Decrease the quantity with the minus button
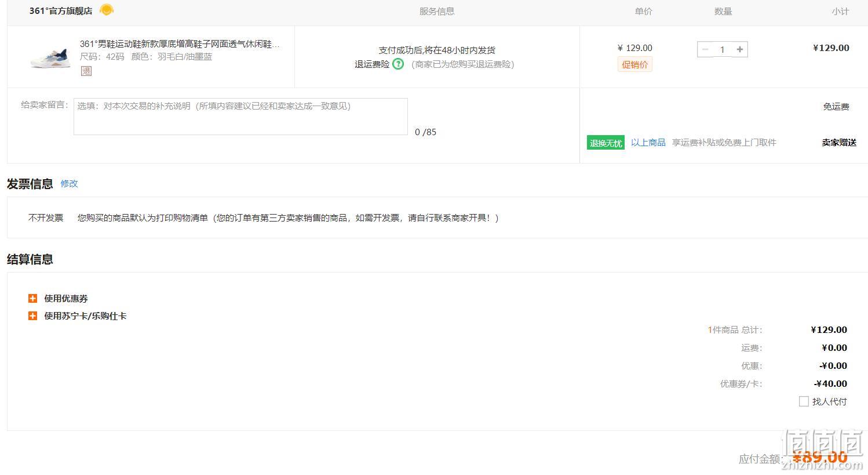Screen dimensions: 868x475 pos(705,49)
